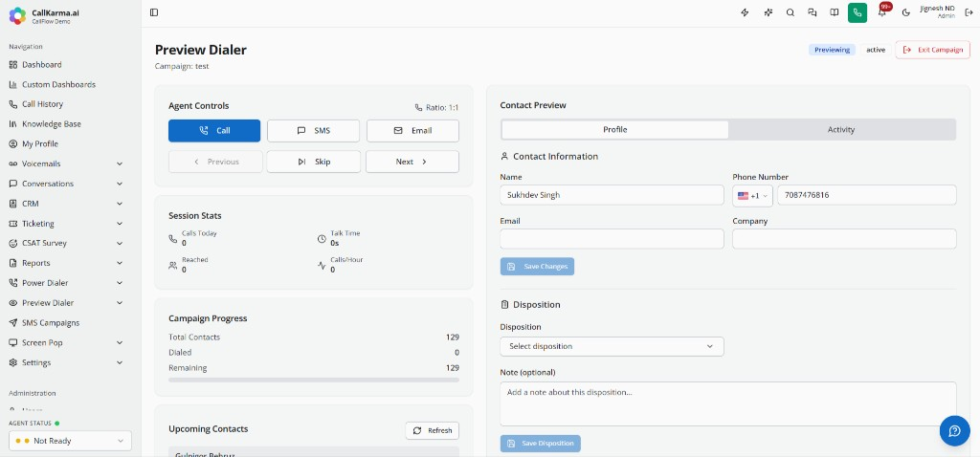
Task: Click the empty Company input field
Action: point(844,238)
